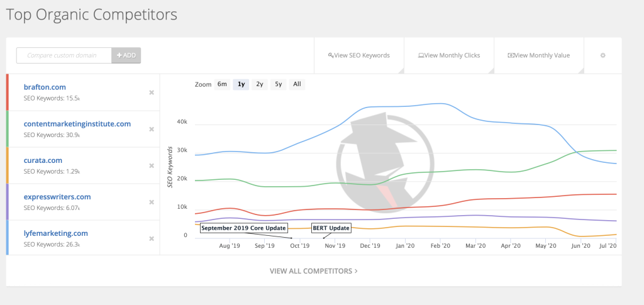Remove expresswriters.com from the comparison
The height and width of the screenshot is (305, 644).
152,202
